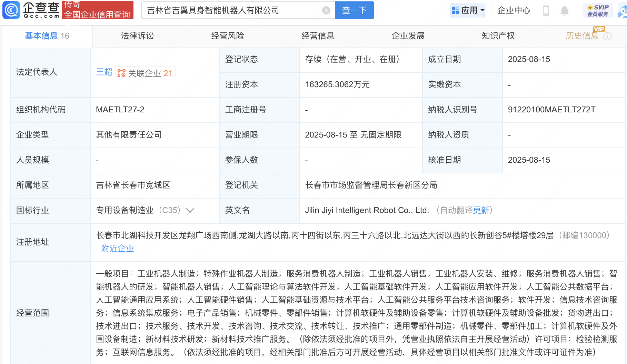Open the mobile phone app icon

point(546,10)
